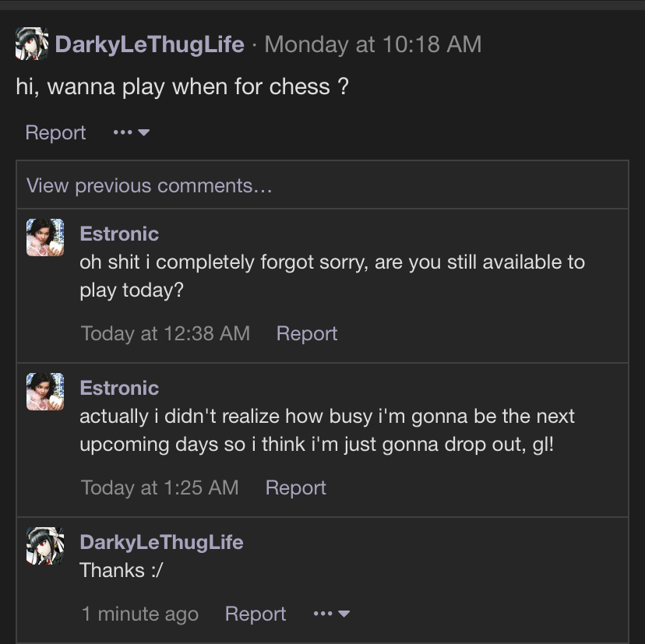Report the comment posted at 12:38 AM
The width and height of the screenshot is (645, 644).
tap(307, 333)
